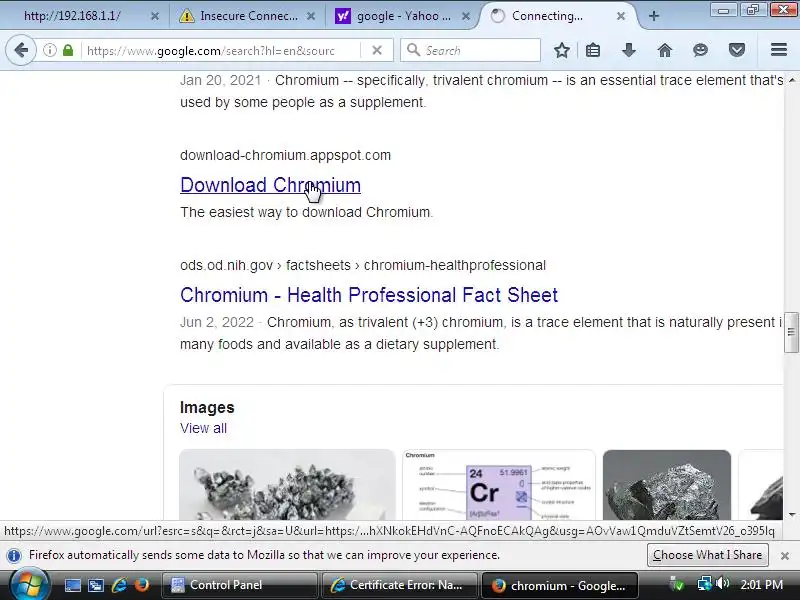Click the vertical scrollbar thumb
800x600 pixels.
point(791,332)
